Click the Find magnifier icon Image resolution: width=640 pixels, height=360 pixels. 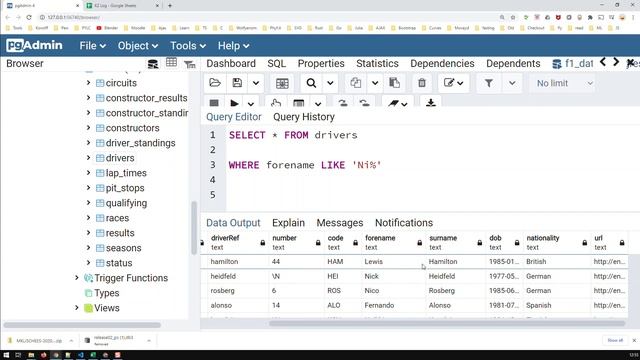(x=311, y=83)
